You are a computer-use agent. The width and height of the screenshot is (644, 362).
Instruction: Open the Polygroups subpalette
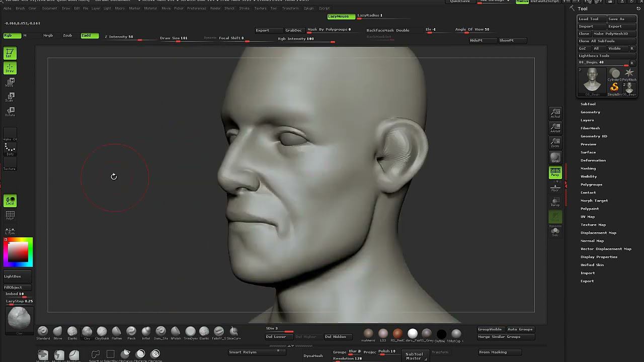click(591, 185)
